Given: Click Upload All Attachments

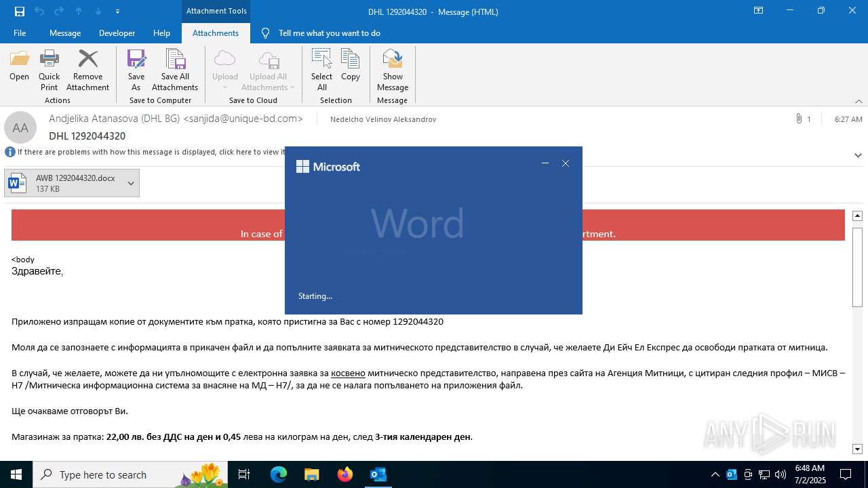Looking at the screenshot, I should pos(268,70).
